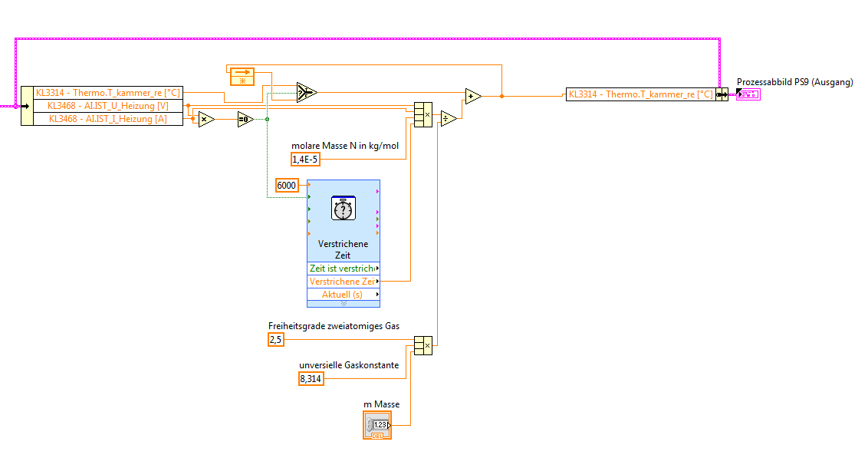Click 'KL3314 - Thermo.T_kammer_re [°C]' unbundle element

(108, 93)
